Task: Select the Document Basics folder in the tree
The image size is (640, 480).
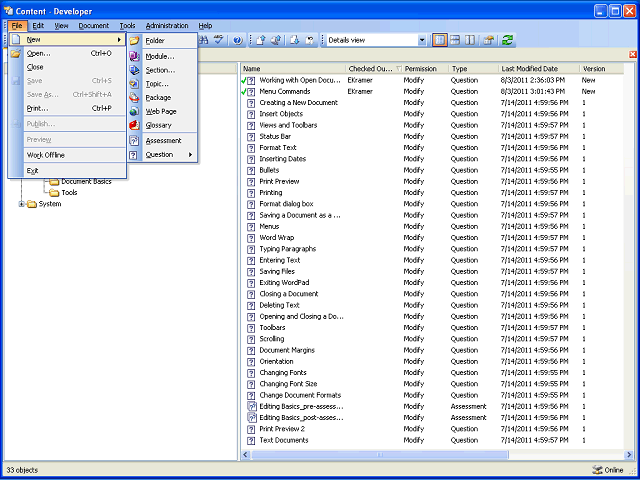Action: pyautogui.click(x=86, y=182)
